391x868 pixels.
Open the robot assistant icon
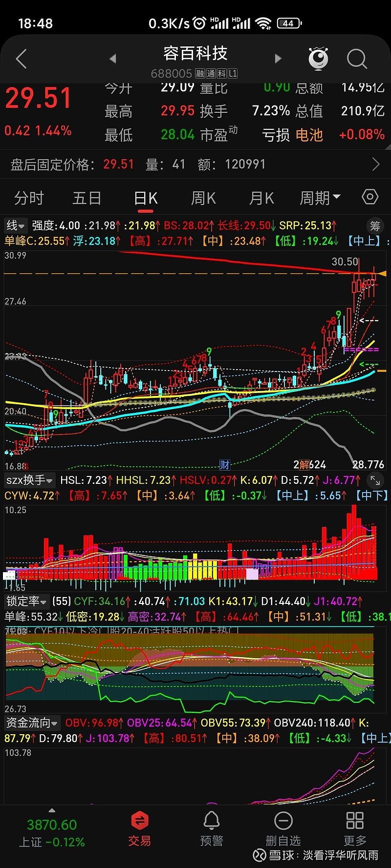(x=318, y=59)
